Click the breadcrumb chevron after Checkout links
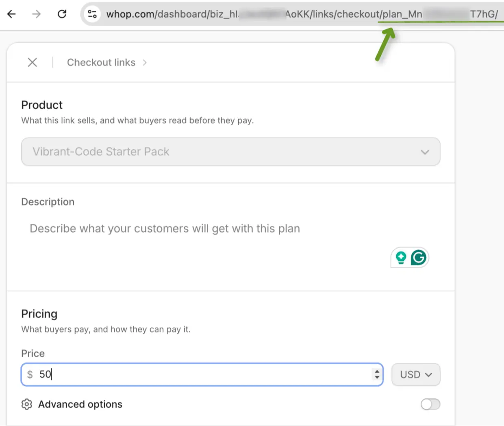Viewport: 504px width, 426px height. coord(145,63)
